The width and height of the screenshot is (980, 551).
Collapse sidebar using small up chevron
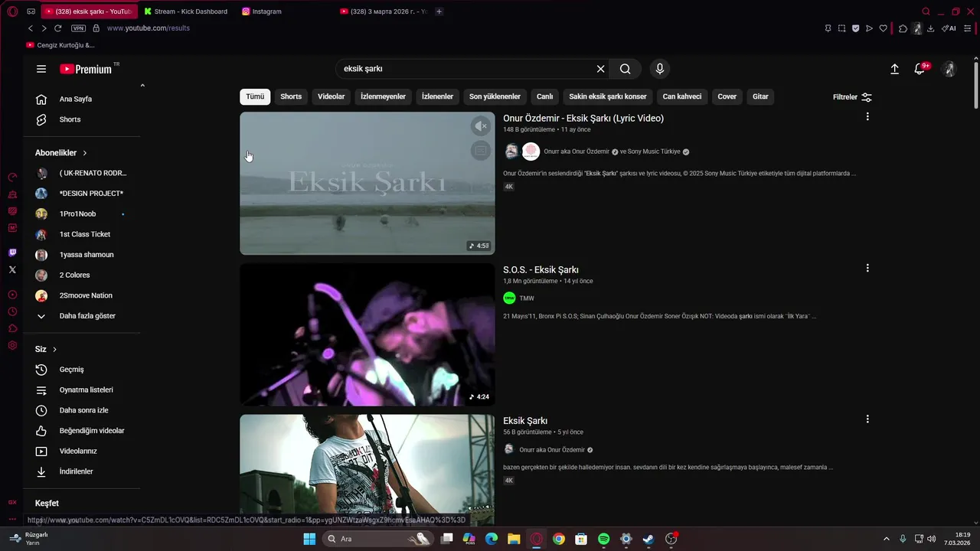click(x=142, y=85)
